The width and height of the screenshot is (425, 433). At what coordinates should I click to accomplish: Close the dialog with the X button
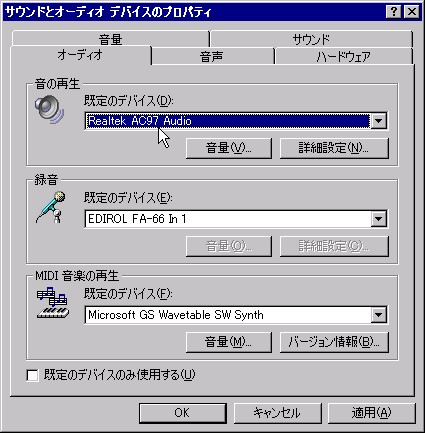click(412, 12)
